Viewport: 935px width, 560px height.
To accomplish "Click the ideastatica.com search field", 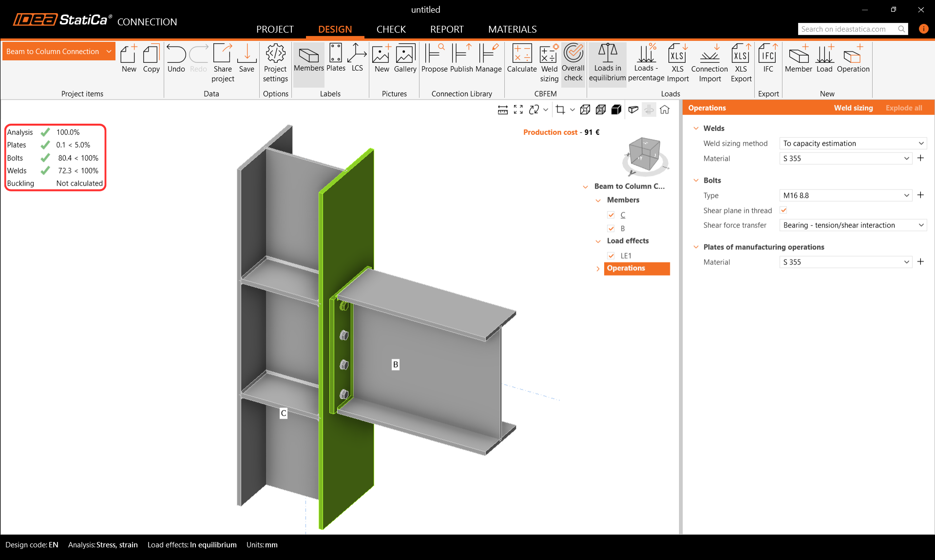I will [x=853, y=29].
